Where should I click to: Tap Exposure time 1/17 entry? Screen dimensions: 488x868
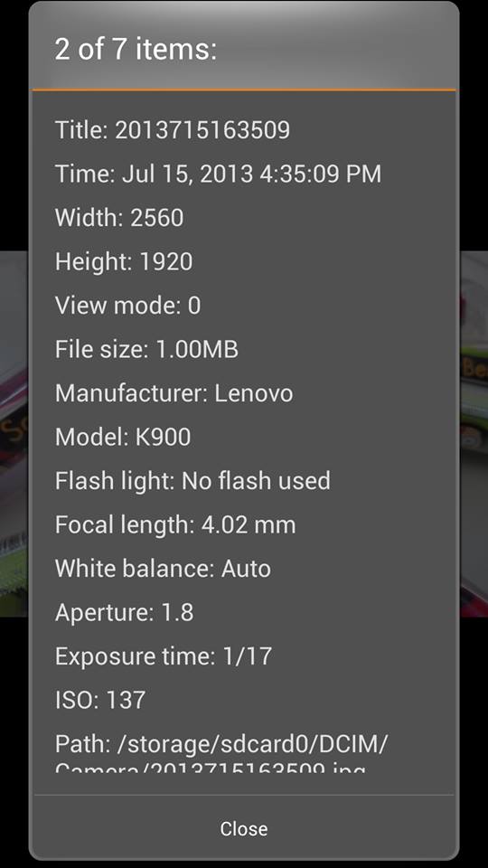point(164,656)
